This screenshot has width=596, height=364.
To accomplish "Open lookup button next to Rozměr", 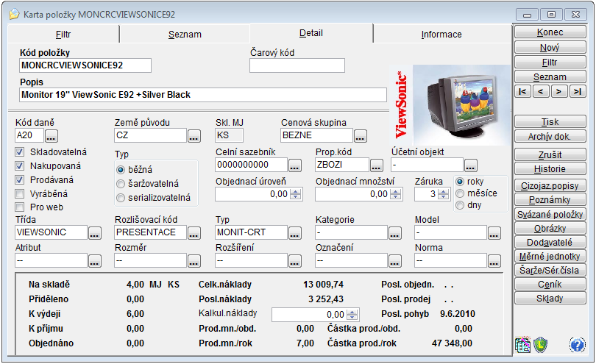I will [194, 261].
